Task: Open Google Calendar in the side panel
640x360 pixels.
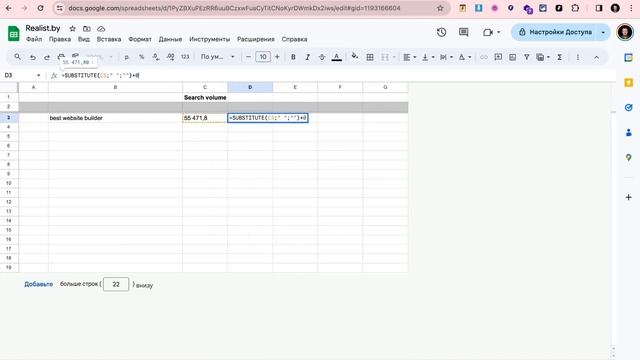Action: (x=629, y=58)
